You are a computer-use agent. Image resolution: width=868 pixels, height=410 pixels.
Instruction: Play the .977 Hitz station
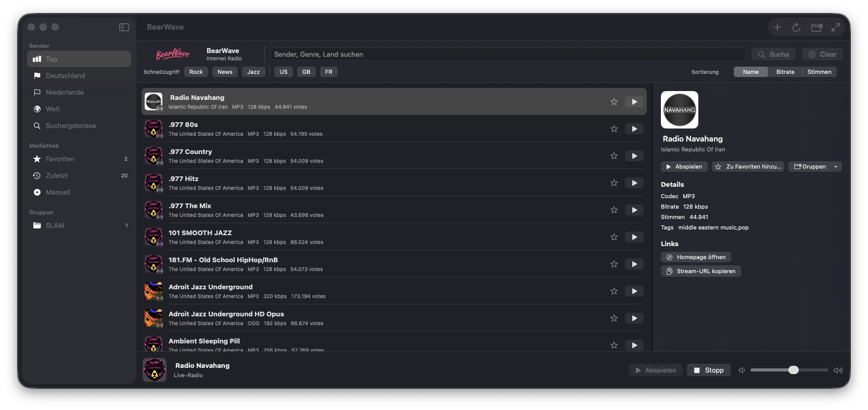pyautogui.click(x=634, y=183)
